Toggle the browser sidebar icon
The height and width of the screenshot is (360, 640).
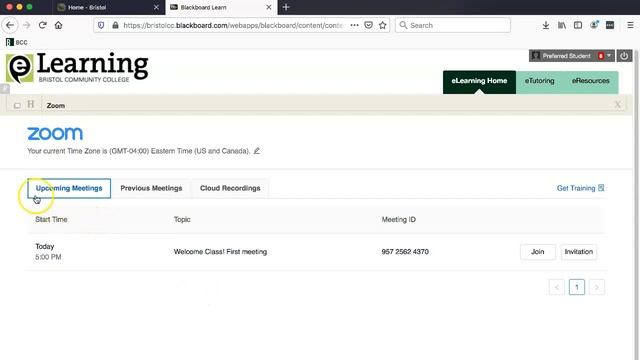click(578, 25)
